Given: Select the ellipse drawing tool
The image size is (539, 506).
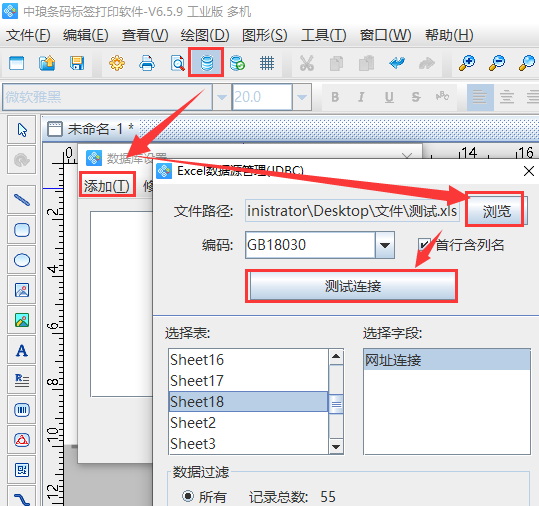Looking at the screenshot, I should coord(22,260).
